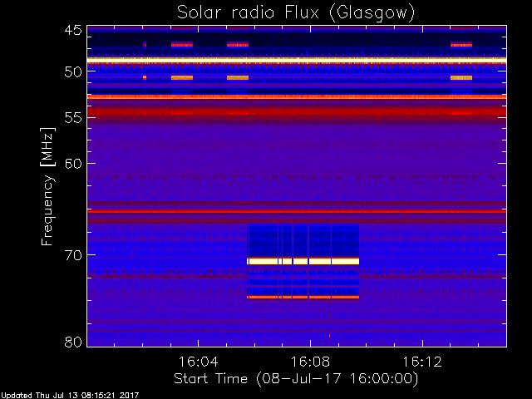Image resolution: width=532 pixels, height=399 pixels.
Task: Click the "Start Time (08-Jul-17 16:00:00)" label
Action: pos(296,379)
